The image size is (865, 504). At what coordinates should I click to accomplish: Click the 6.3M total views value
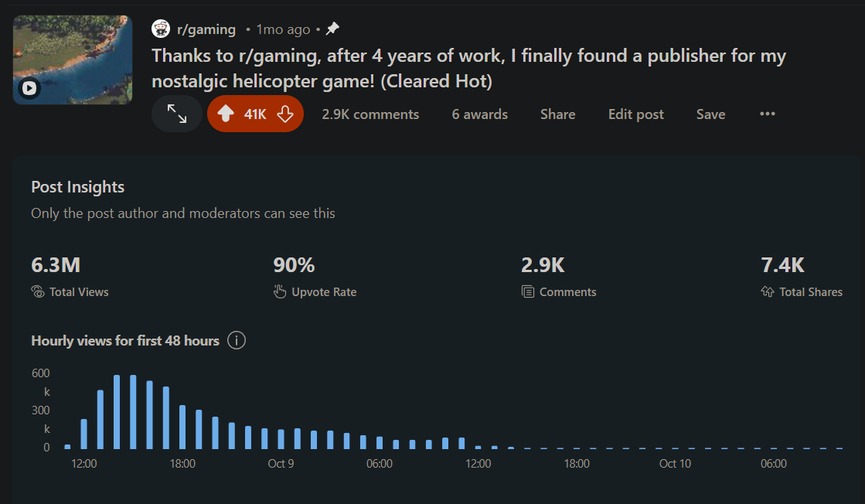(56, 265)
